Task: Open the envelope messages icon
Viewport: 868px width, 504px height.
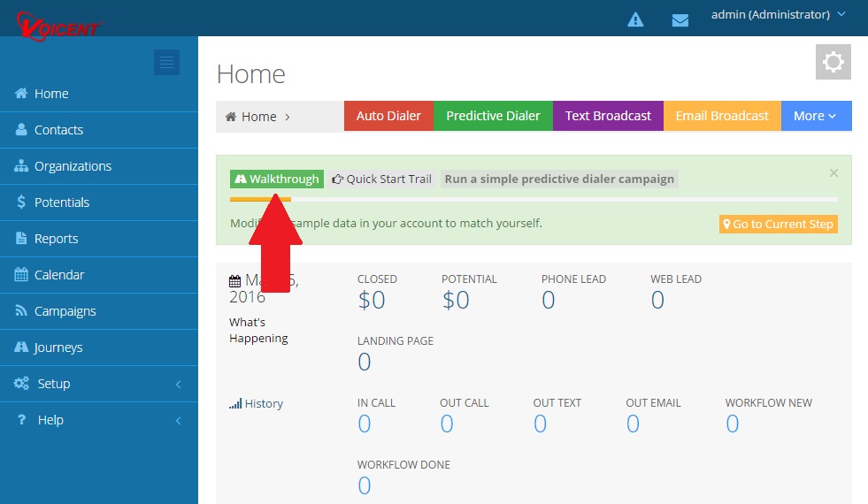Action: 680,19
